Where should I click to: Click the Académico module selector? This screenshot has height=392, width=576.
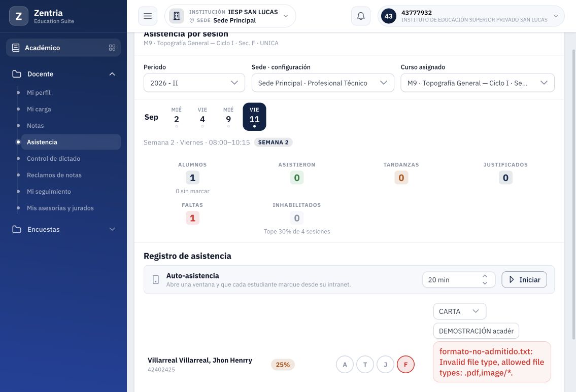tap(63, 48)
